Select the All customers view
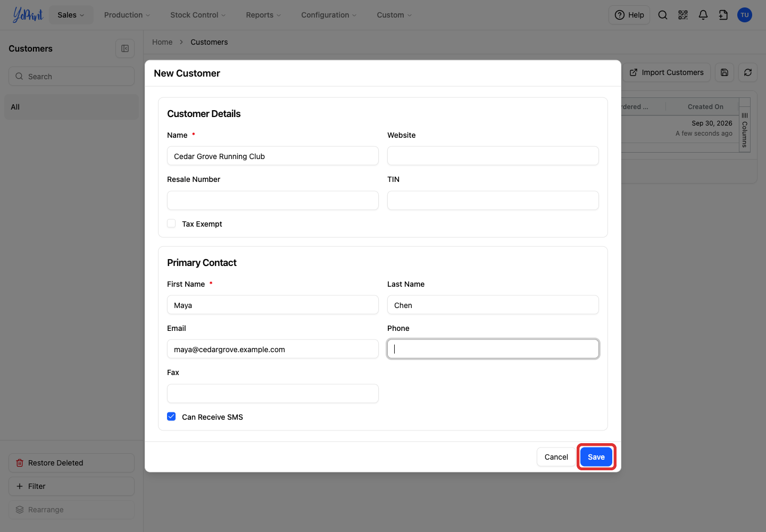The image size is (766, 532). [71, 107]
